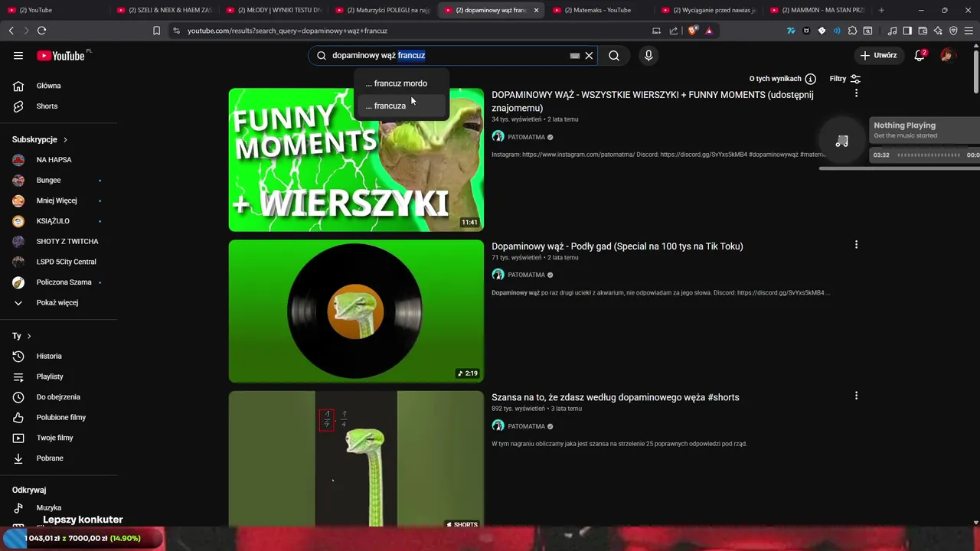Open the on-screen keyboard icon in search box
Viewport: 980px width, 551px height.
point(575,55)
